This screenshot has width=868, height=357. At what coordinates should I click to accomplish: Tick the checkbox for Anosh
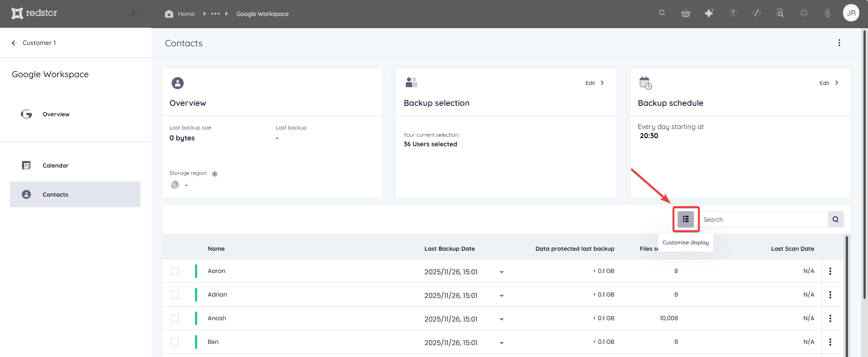click(x=175, y=318)
